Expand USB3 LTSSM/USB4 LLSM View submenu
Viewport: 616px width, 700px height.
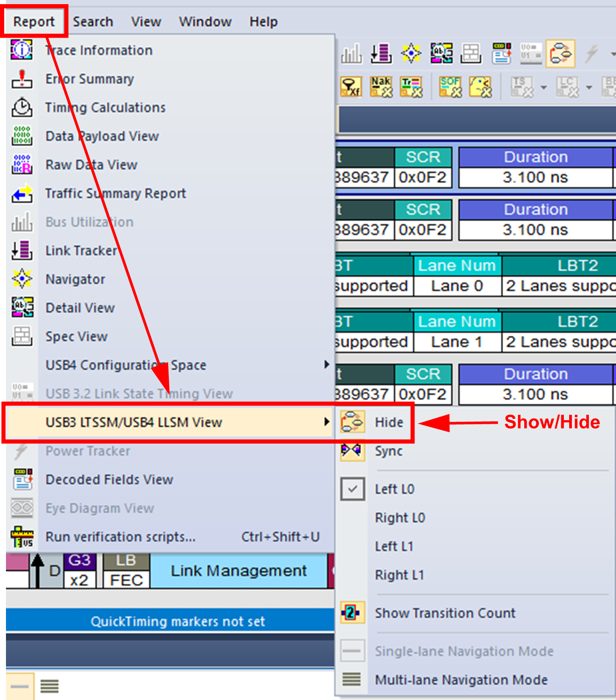[x=170, y=422]
